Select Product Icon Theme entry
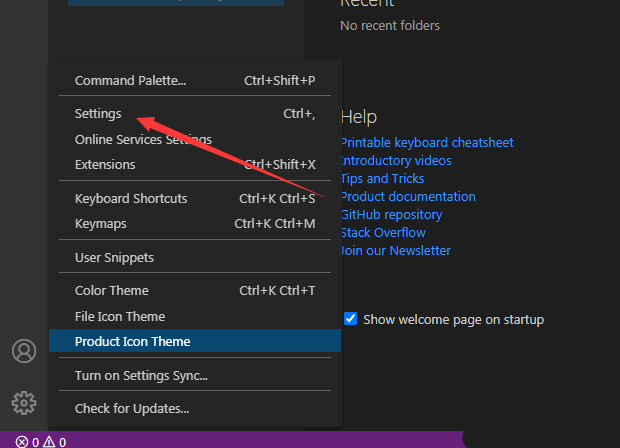This screenshot has width=620, height=448. pyautogui.click(x=132, y=341)
